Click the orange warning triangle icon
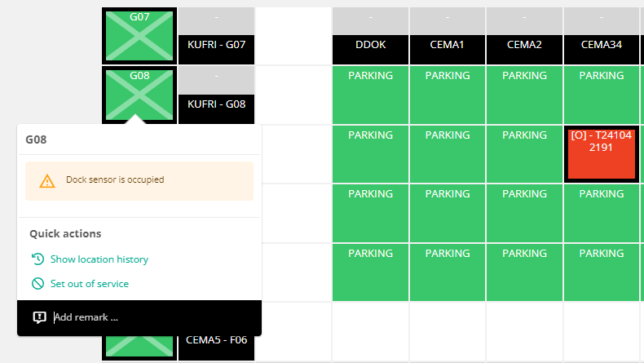This screenshot has height=363, width=644. 47,181
